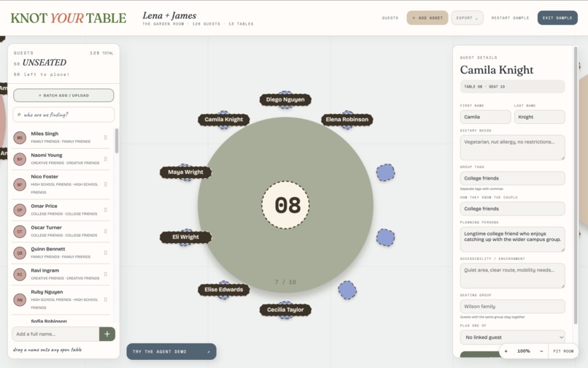Open Try the Agent Demo
The width and height of the screenshot is (588, 368).
171,351
